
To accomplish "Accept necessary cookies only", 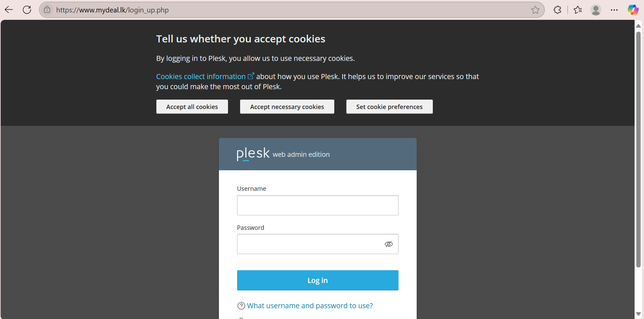I will pyautogui.click(x=287, y=107).
